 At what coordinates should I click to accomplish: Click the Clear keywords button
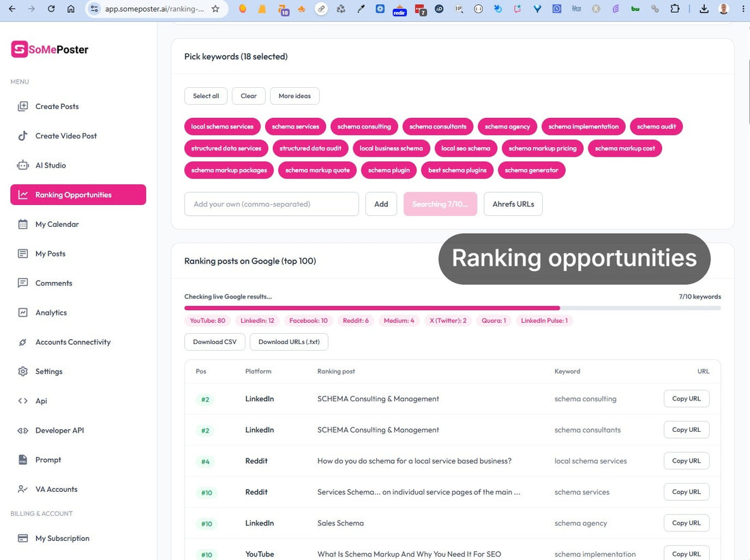[x=249, y=96]
